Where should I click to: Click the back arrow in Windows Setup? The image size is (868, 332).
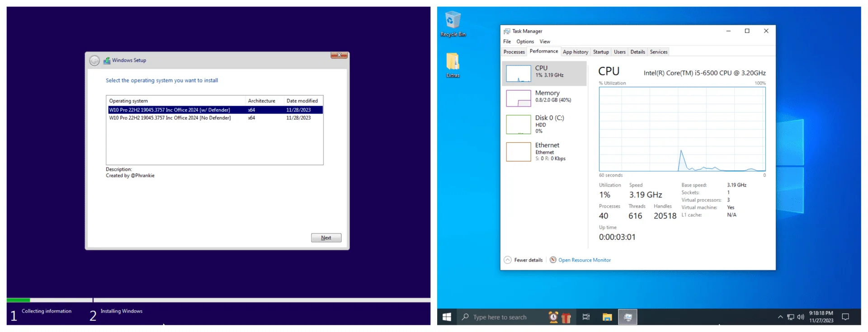point(94,61)
